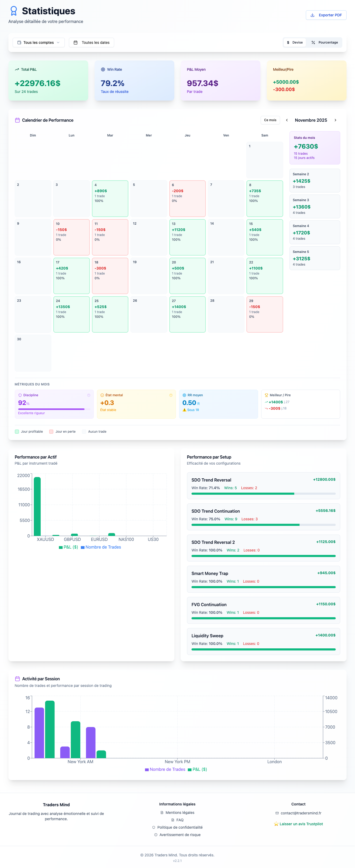Click the calendar icon in Toutes les dates
The width and height of the screenshot is (355, 868).
[x=76, y=43]
